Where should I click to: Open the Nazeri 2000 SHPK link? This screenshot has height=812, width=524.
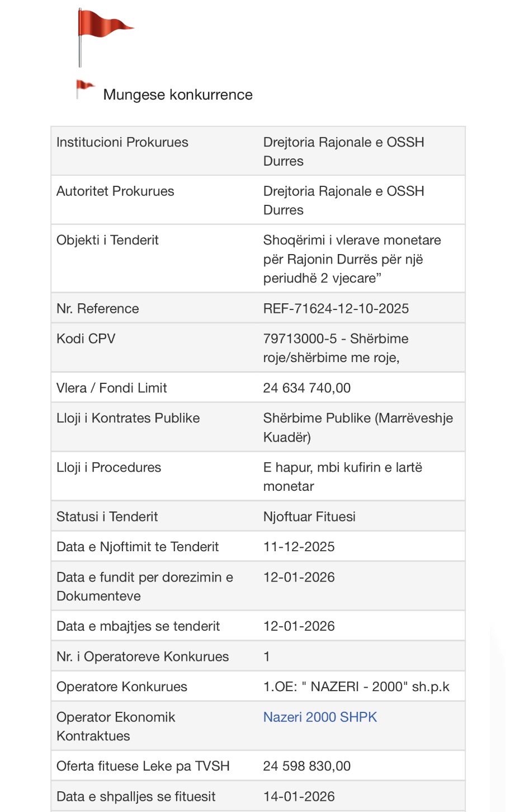[x=320, y=717]
